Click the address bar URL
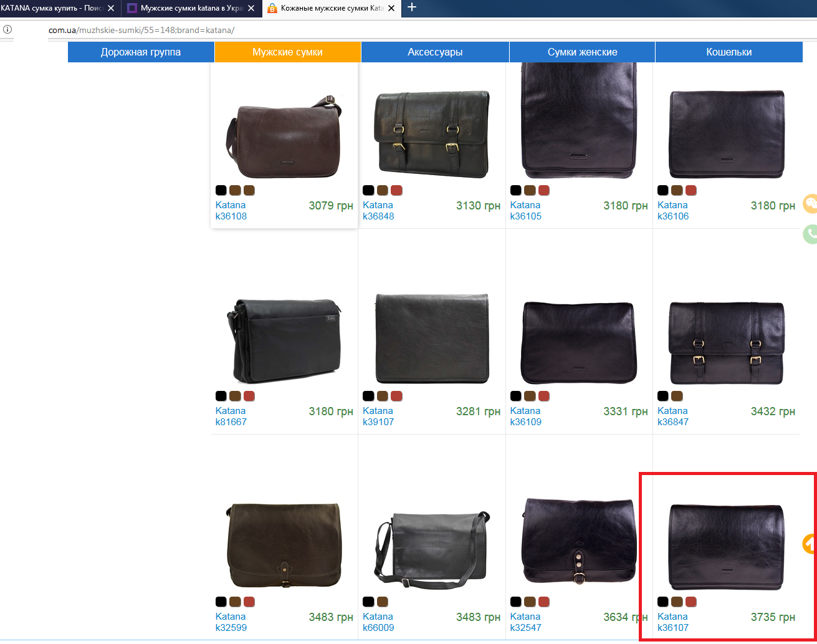 (x=141, y=30)
